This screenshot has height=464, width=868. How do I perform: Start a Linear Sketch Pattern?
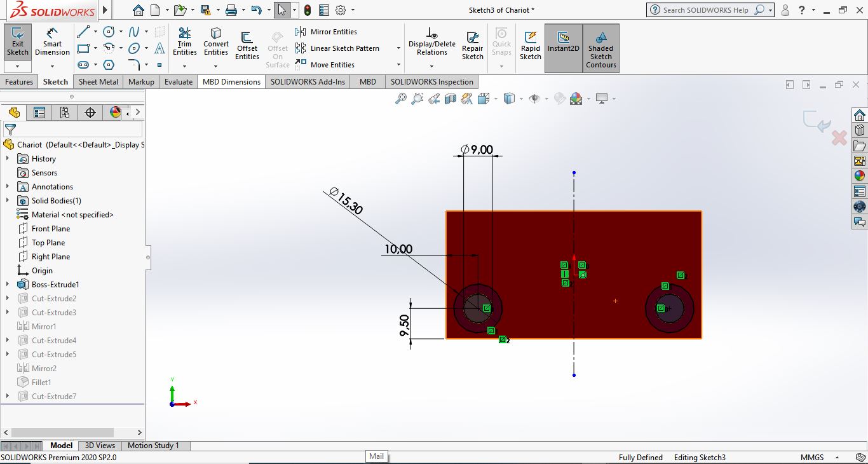click(337, 48)
